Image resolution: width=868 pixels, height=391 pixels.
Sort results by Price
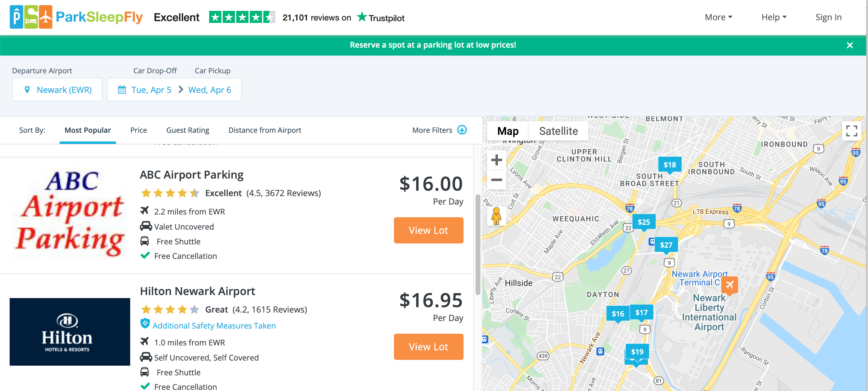pos(139,130)
